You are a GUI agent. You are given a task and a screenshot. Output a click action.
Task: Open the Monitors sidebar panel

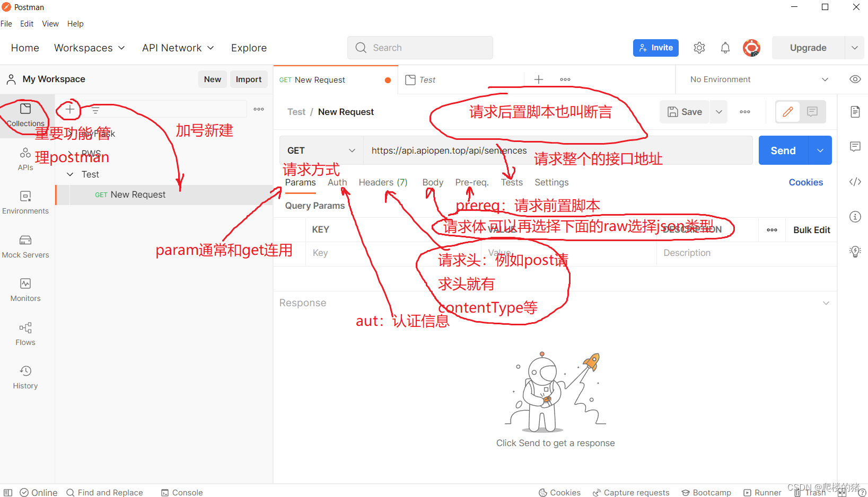[25, 290]
